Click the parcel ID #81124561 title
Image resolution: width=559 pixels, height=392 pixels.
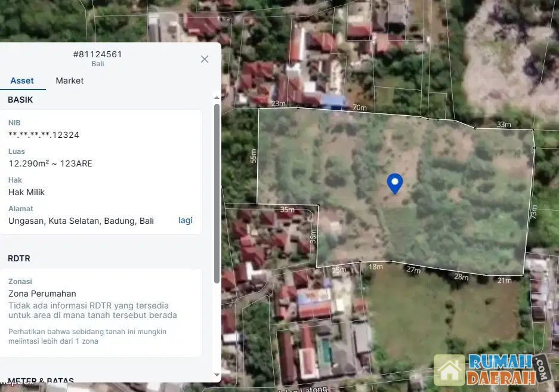click(x=97, y=54)
